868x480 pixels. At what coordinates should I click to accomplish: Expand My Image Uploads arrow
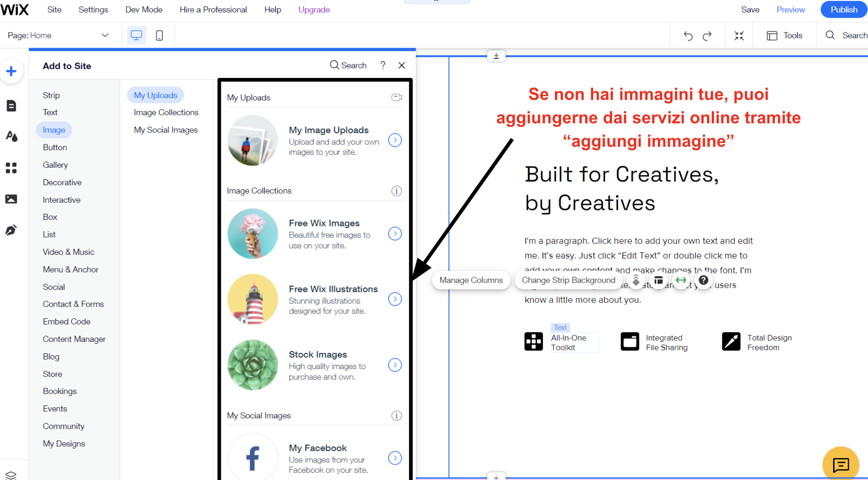395,140
